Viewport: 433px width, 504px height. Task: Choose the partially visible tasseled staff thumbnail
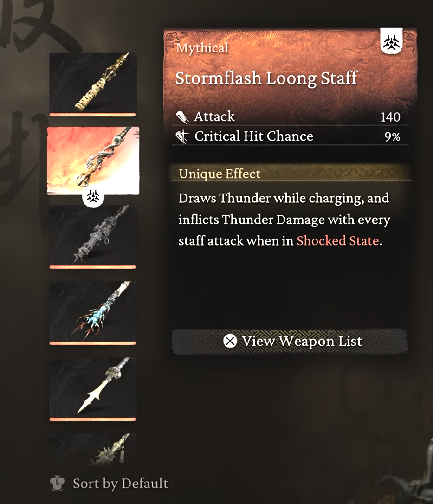tap(92, 449)
